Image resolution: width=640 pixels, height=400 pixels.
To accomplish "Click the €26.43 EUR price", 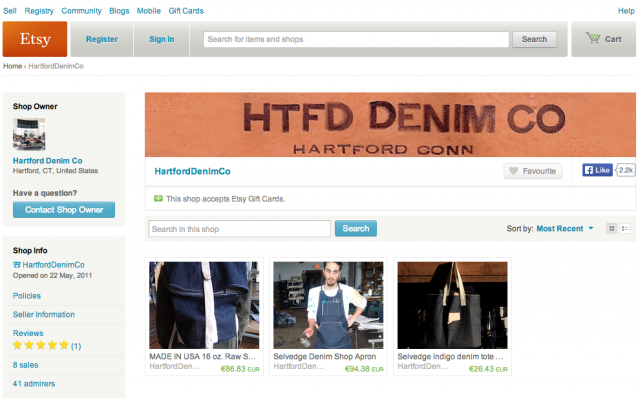I will click(x=488, y=369).
